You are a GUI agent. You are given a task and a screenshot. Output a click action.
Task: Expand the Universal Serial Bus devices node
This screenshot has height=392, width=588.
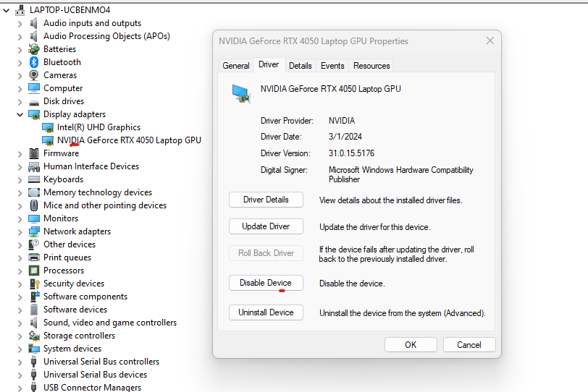[20, 375]
